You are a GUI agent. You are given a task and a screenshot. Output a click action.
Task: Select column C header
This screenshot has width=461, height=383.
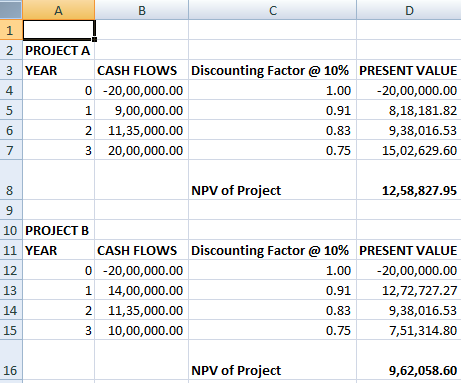[272, 10]
